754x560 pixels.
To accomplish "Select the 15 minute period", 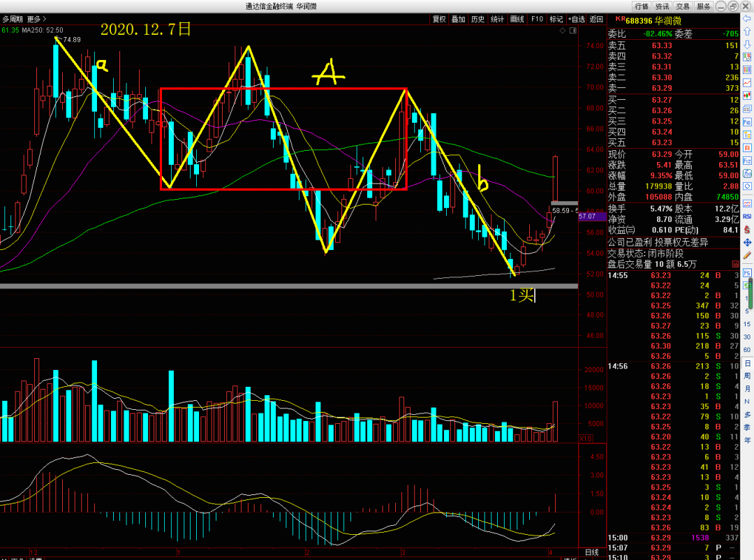I will [x=747, y=324].
